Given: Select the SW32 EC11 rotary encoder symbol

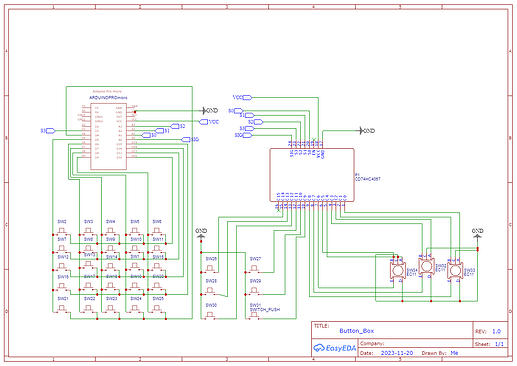Looking at the screenshot, I should [x=426, y=266].
